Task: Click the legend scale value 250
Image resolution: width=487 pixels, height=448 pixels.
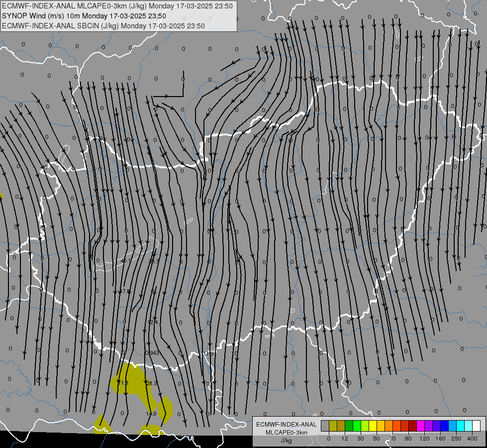Action: click(456, 439)
